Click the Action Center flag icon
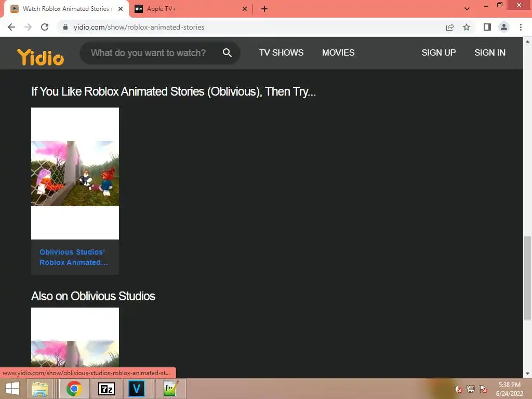The image size is (532, 399). [483, 389]
